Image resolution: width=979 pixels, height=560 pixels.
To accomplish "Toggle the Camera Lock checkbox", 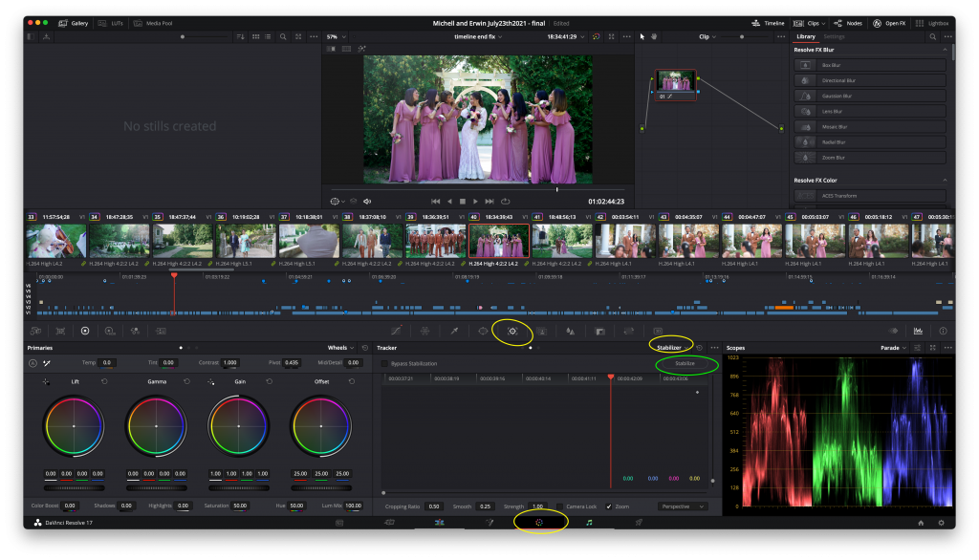I will (559, 506).
